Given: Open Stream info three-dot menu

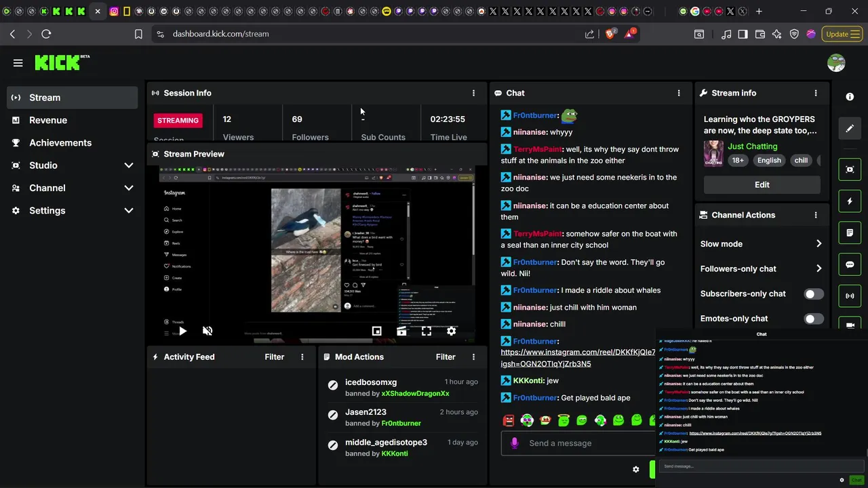Looking at the screenshot, I should point(816,93).
